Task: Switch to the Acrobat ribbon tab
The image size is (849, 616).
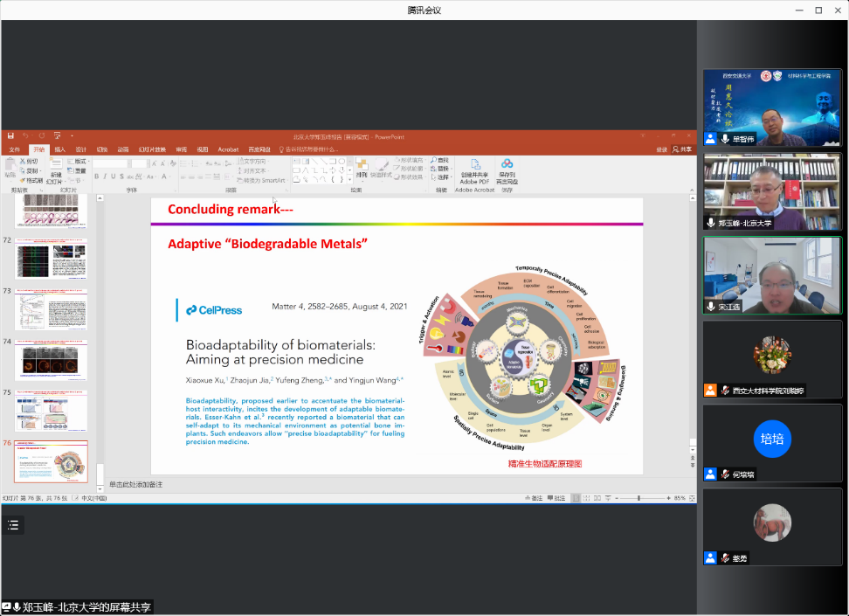Action: (228, 149)
